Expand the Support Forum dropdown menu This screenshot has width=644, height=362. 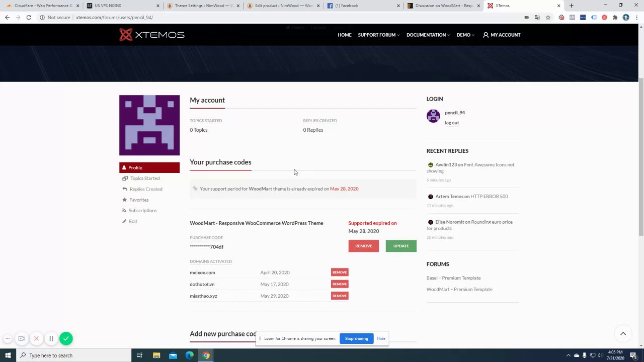click(379, 35)
